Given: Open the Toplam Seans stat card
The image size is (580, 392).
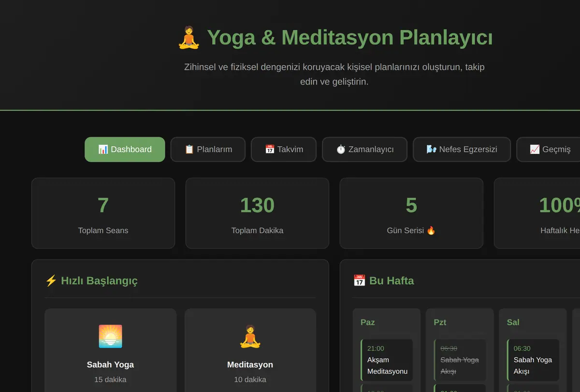Looking at the screenshot, I should tap(103, 213).
